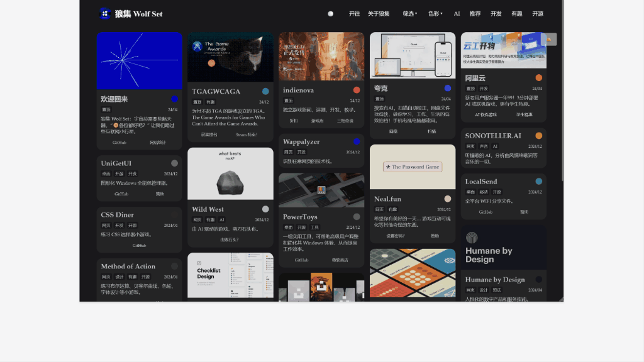Viewport: 644px width, 362px height.
Task: Click the Game Awards cat thumbnail
Action: (x=230, y=57)
